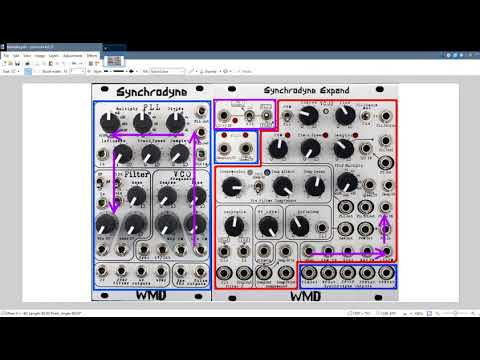Open the line end cap style dropdown
Screen dimensions: 480x360
[132, 71]
